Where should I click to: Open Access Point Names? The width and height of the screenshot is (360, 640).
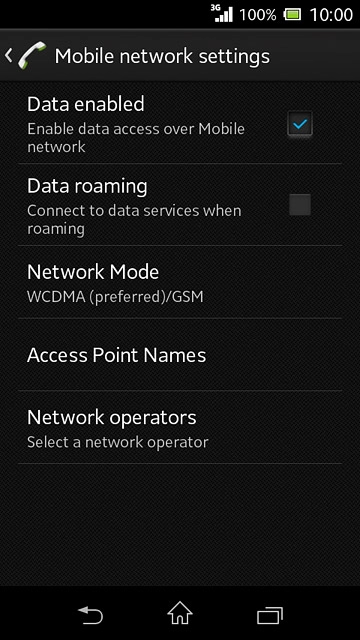click(x=180, y=355)
